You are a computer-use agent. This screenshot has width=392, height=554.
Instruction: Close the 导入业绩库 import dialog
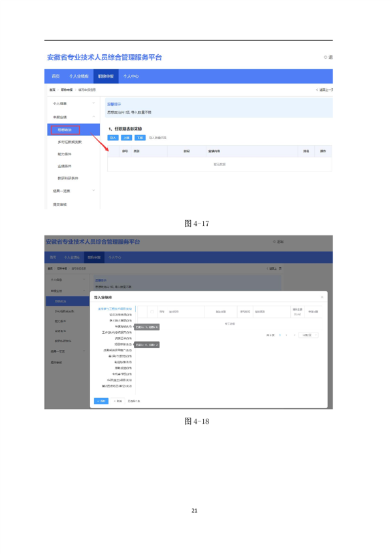click(322, 297)
